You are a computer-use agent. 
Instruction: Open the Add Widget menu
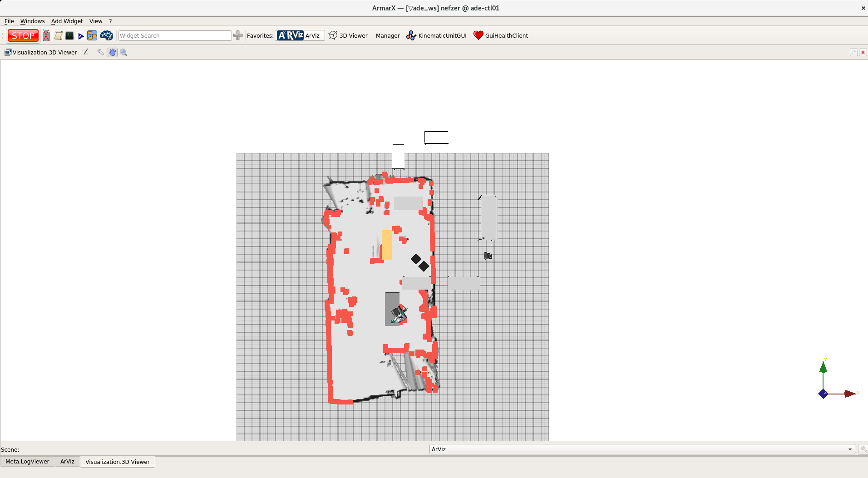[x=67, y=21]
